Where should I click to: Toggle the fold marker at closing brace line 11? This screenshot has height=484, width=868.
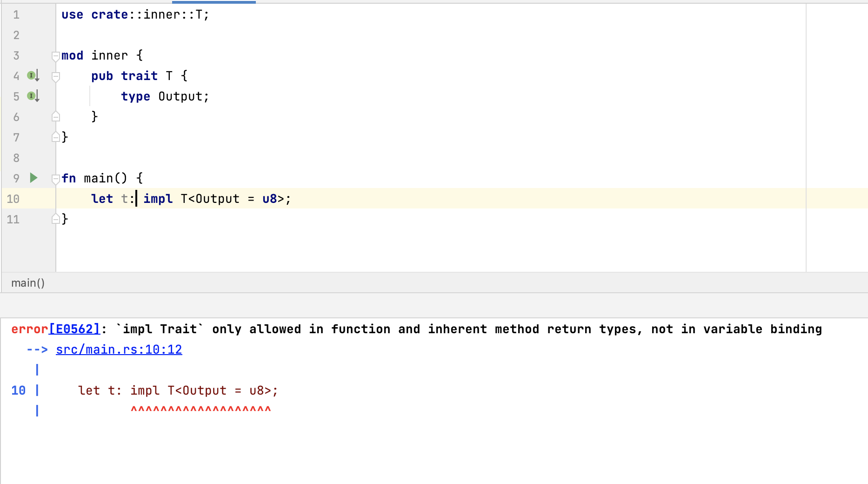click(x=56, y=219)
